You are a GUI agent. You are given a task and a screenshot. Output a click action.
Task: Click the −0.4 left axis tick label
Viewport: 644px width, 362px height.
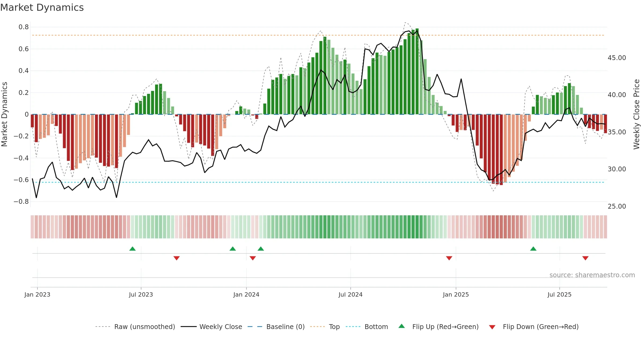tap(21, 158)
